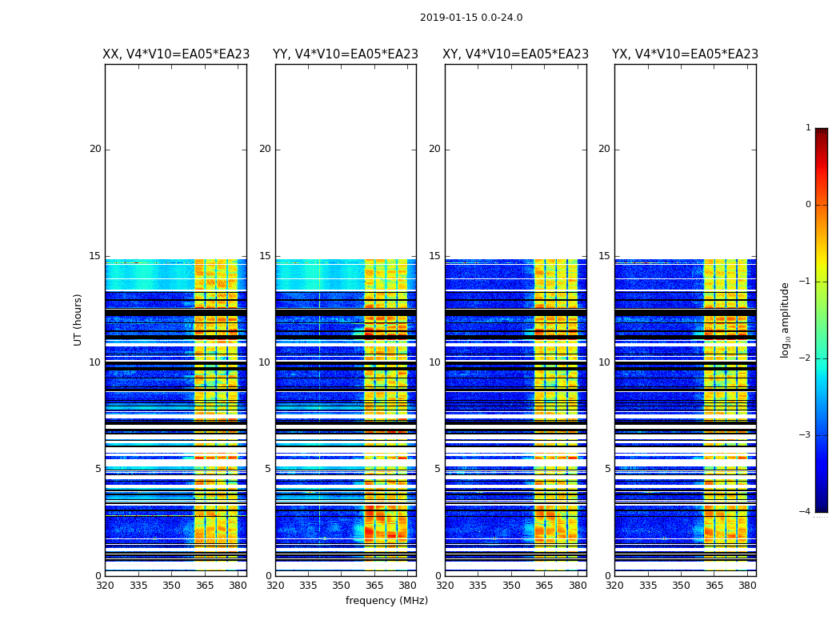Click the XY panel title text
This screenshot has width=840, height=640.
pyautogui.click(x=515, y=54)
